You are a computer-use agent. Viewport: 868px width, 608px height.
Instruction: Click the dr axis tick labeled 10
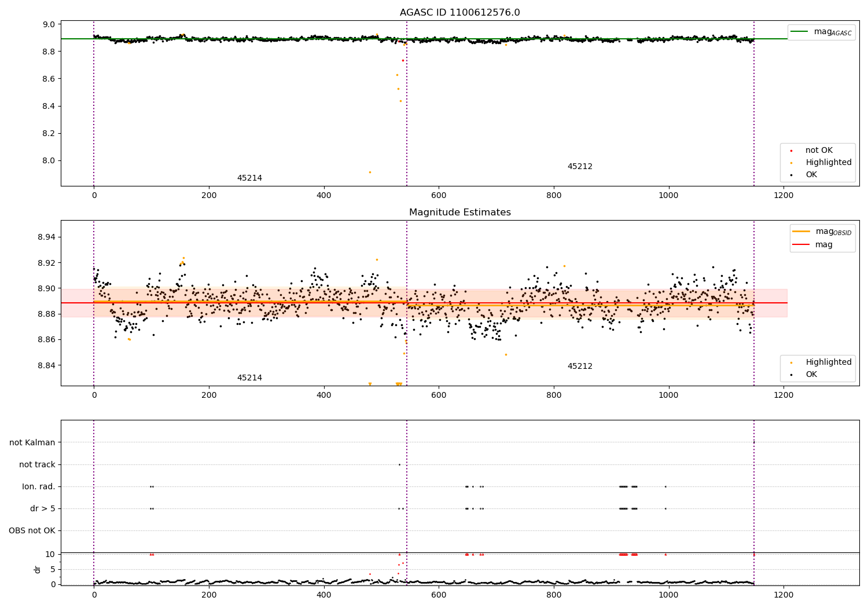click(50, 554)
